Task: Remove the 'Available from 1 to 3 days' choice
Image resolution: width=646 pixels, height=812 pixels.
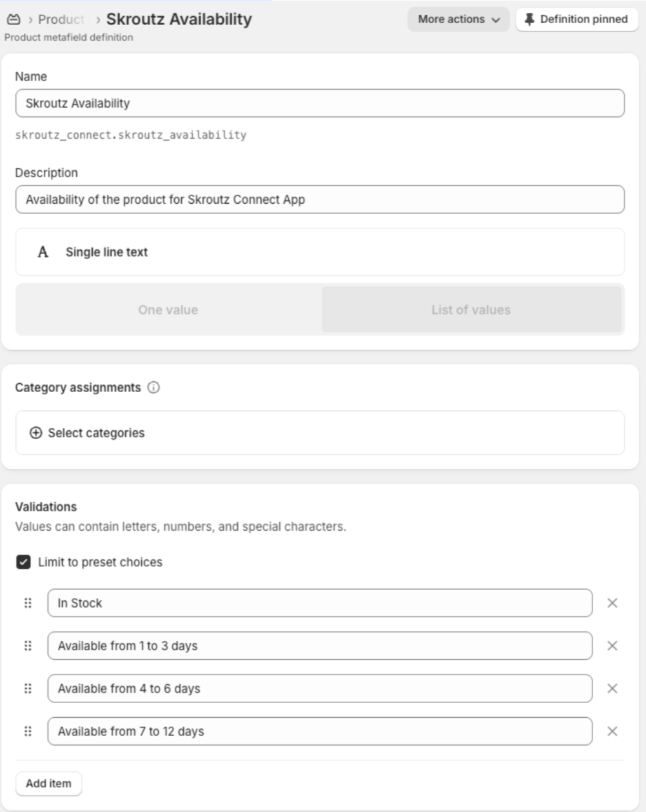Action: coord(612,646)
